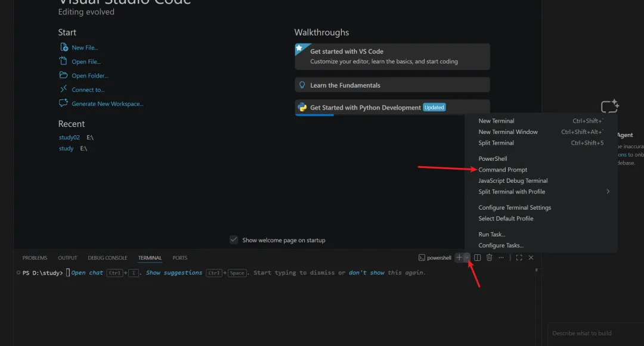The width and height of the screenshot is (644, 346).
Task: Open Get started with VS Code walkthrough
Action: click(x=392, y=57)
